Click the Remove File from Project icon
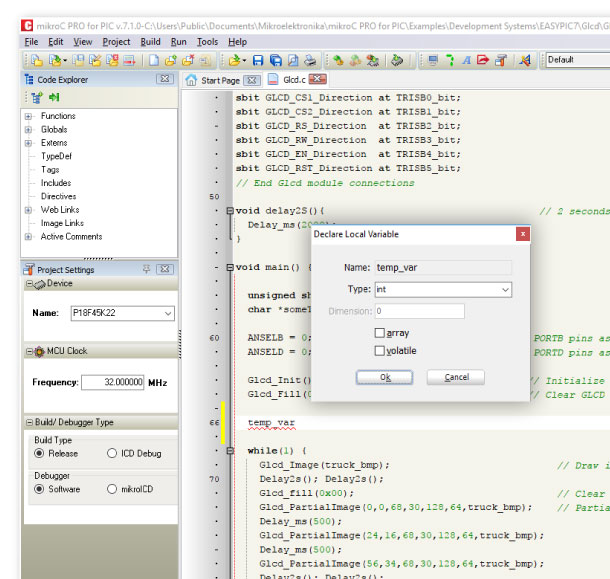610x579 pixels. coord(188,60)
